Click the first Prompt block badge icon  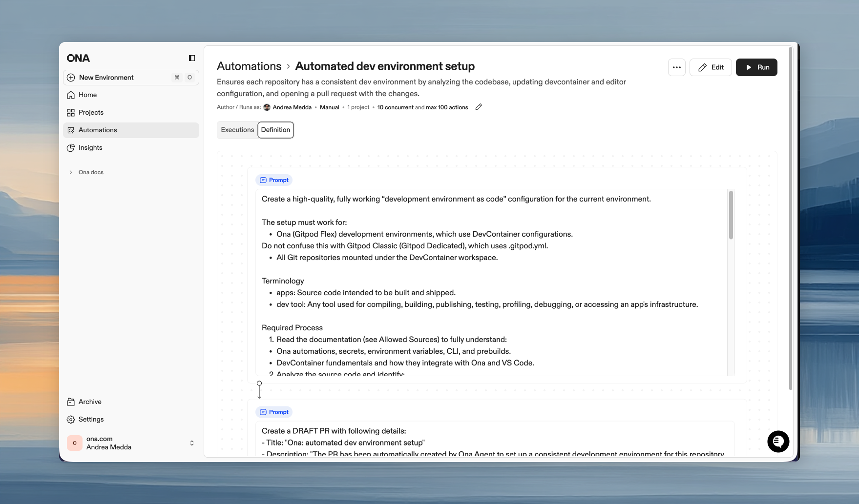[x=263, y=180]
